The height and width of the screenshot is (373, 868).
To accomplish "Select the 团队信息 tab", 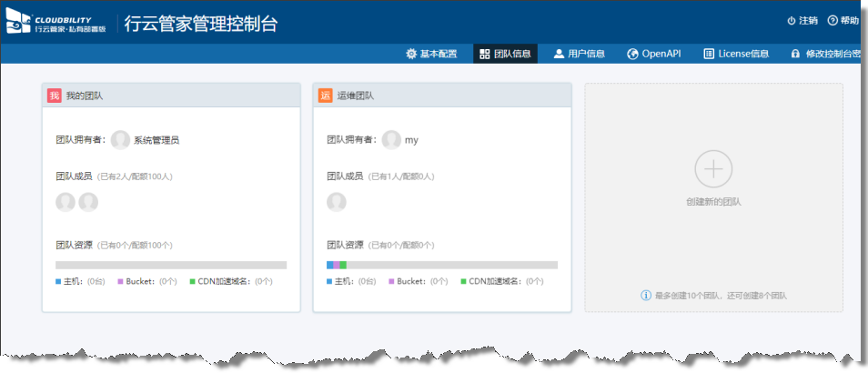I will (x=505, y=54).
